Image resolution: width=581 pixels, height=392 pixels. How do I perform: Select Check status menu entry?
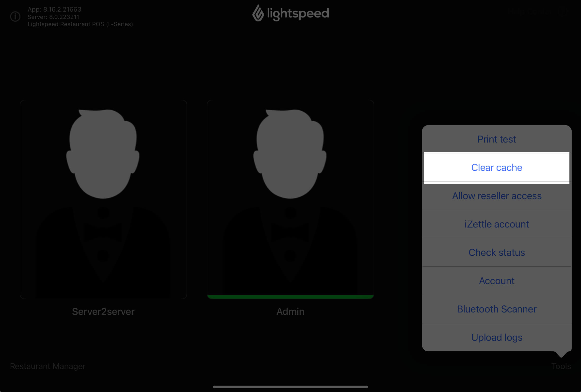tap(496, 252)
